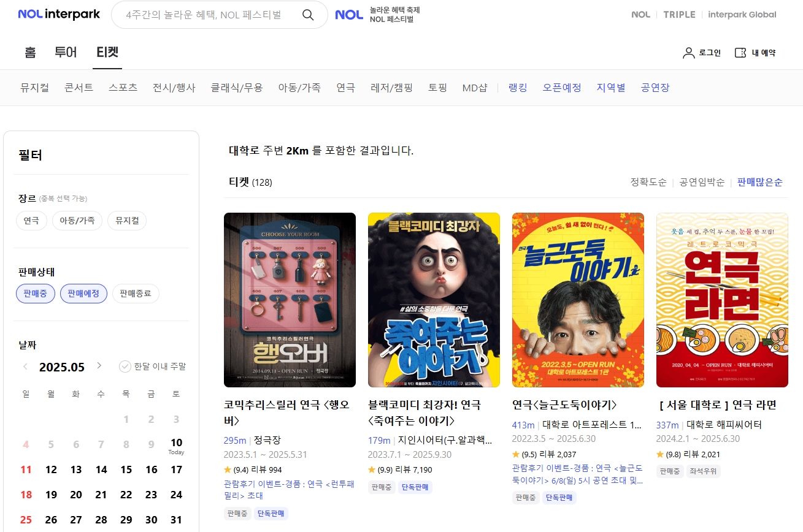Open the NOL interpark logo home

pos(59,15)
